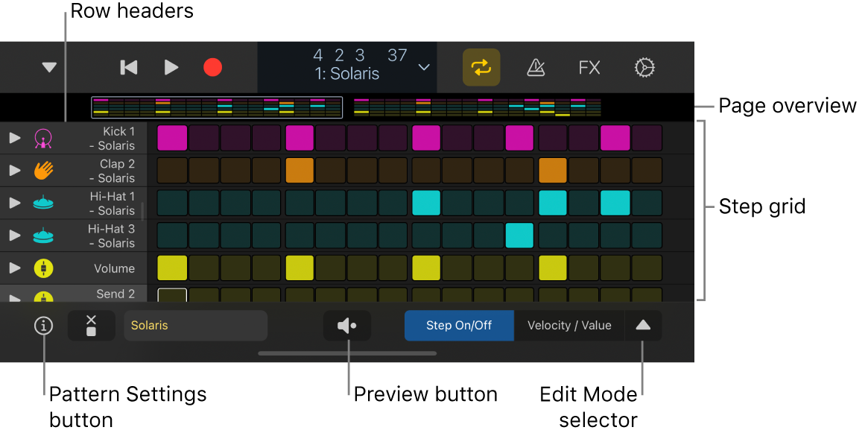868x436 pixels.
Task: Open the top-left downward triangle menu
Action: [x=49, y=68]
